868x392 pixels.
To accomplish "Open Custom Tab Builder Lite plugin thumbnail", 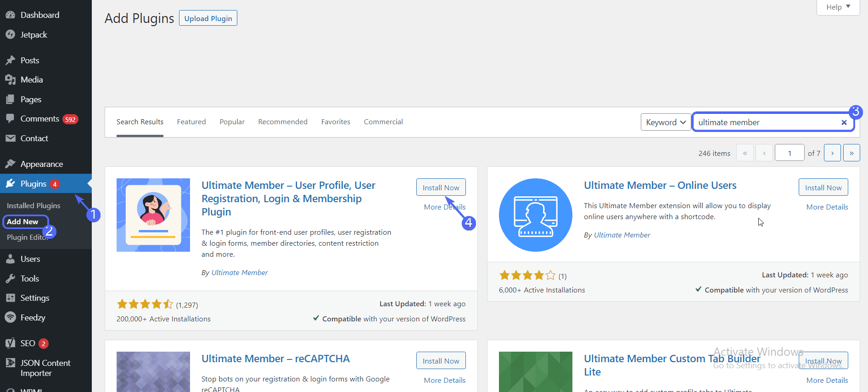I will coord(536,372).
